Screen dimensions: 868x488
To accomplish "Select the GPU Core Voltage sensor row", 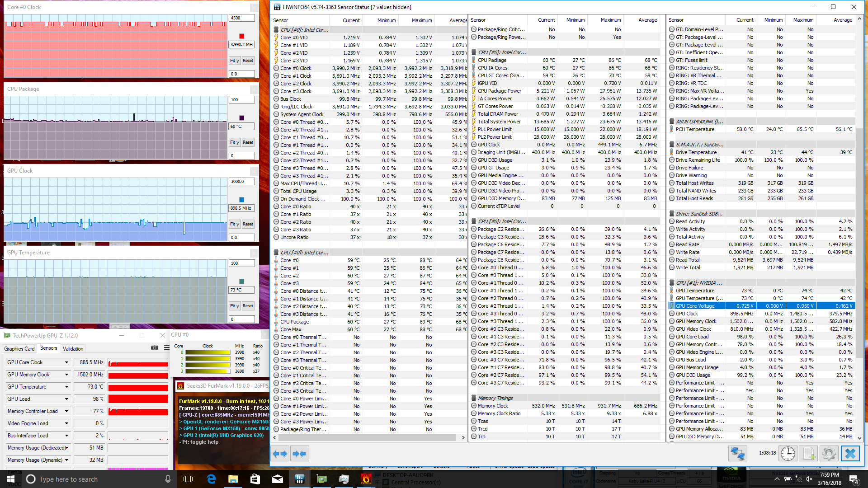I will 695,306.
